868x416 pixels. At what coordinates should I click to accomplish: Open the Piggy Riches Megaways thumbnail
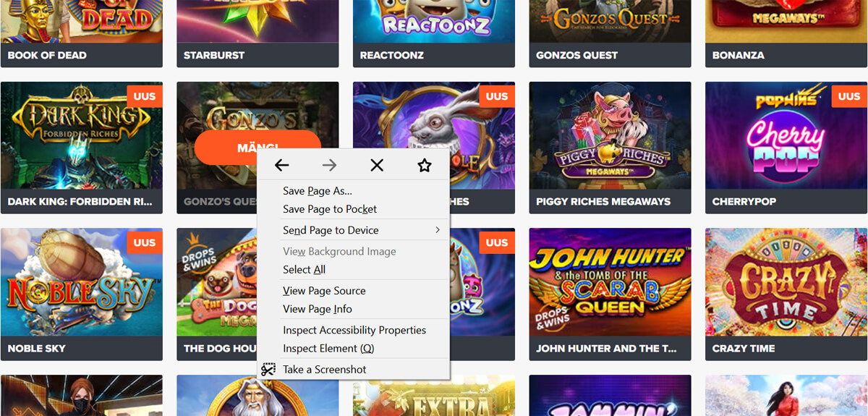point(610,135)
